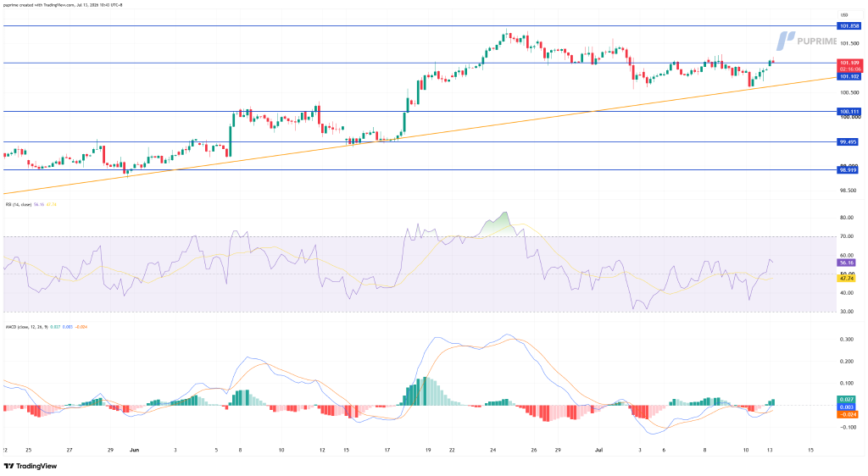868x476 pixels.
Task: Select the 100.111 support level label
Action: coord(849,112)
